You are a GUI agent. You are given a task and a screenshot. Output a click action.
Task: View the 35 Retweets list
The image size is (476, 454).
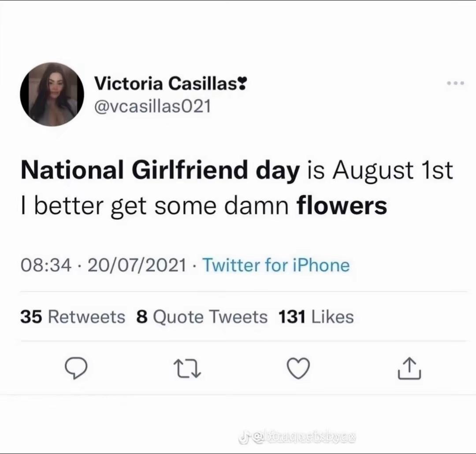pos(73,317)
